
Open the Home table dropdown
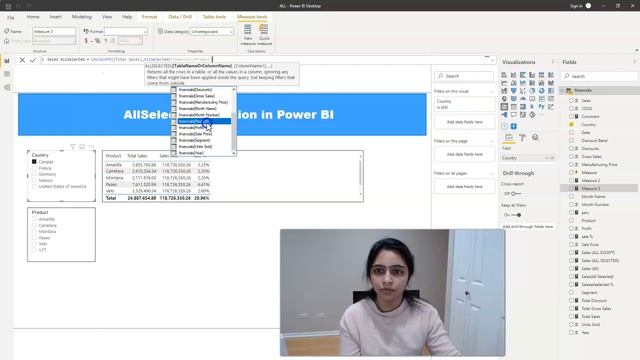click(54, 41)
